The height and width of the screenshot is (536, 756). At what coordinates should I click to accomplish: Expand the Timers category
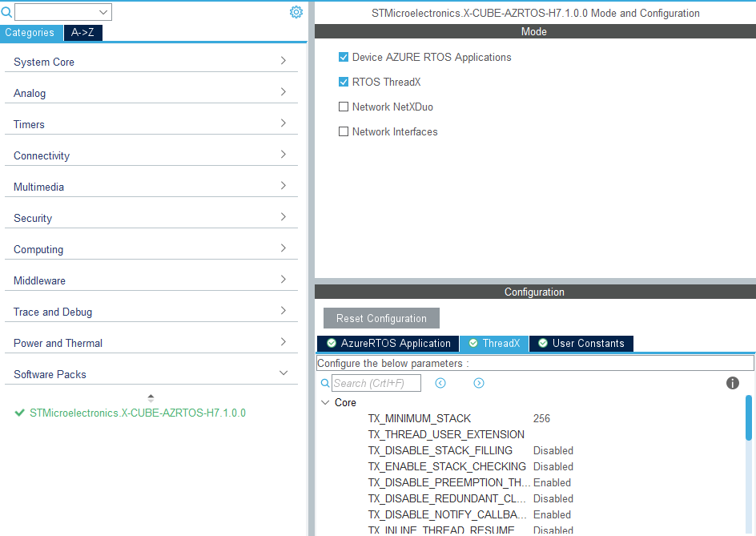(151, 124)
